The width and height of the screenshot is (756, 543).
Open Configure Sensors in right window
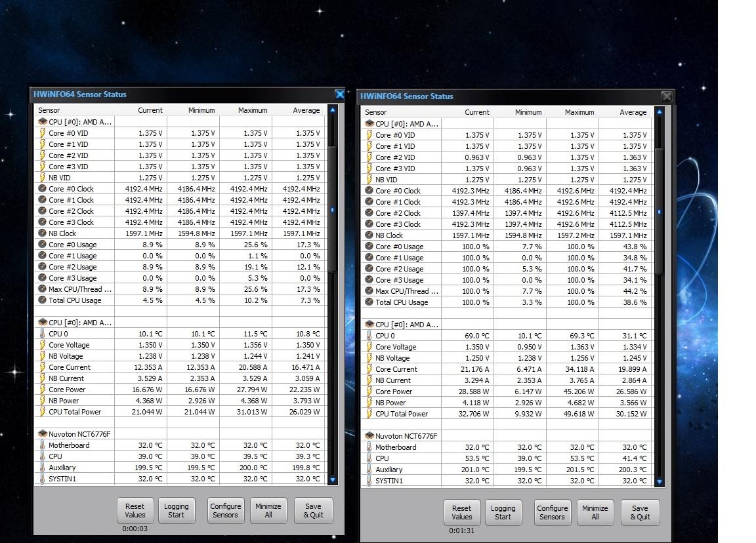[553, 512]
